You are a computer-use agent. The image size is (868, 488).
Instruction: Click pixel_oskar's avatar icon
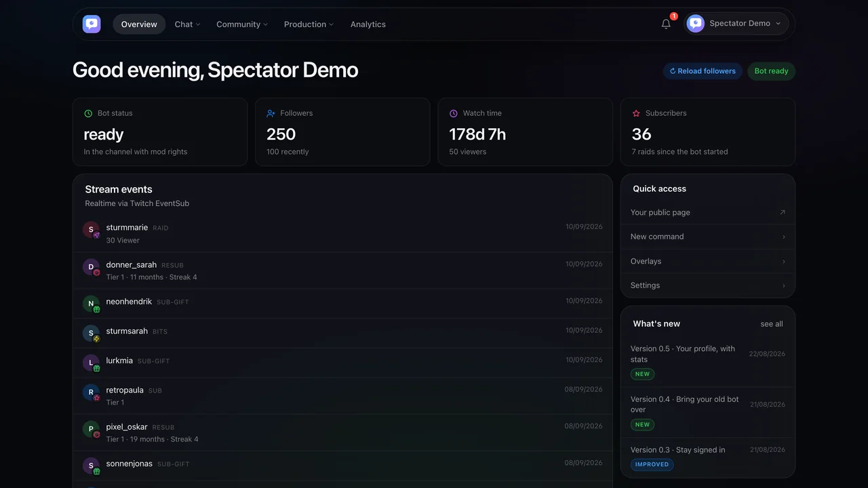pos(92,429)
